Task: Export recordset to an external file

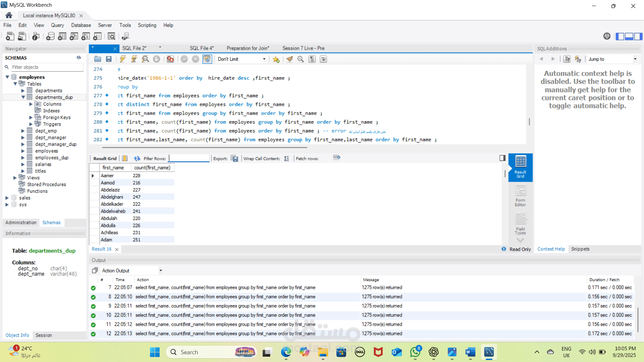Action: pyautogui.click(x=234, y=159)
